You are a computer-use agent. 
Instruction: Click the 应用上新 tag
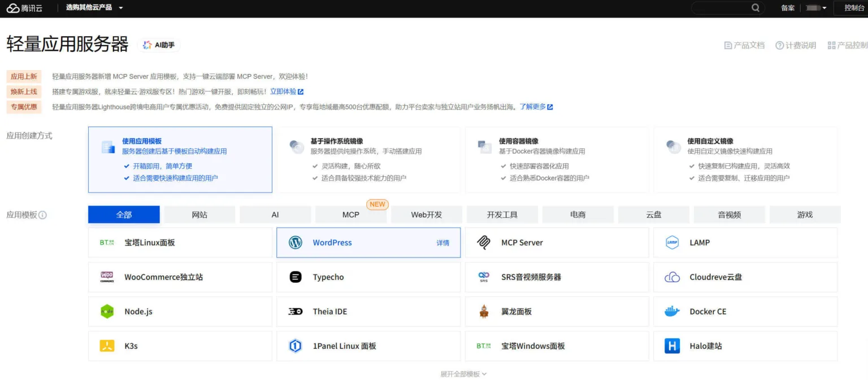click(x=24, y=76)
